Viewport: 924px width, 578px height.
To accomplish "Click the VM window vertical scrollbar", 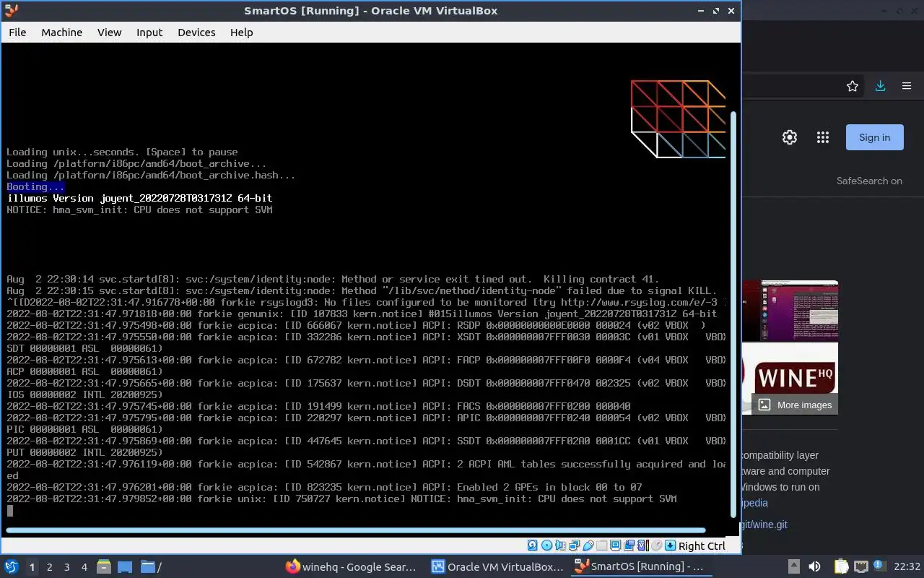I will tap(735, 314).
